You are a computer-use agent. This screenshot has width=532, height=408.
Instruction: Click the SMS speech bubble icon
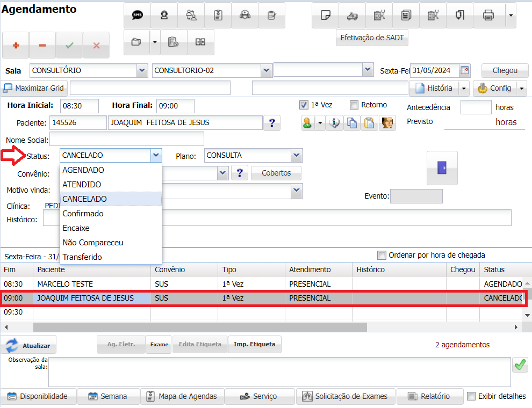137,16
